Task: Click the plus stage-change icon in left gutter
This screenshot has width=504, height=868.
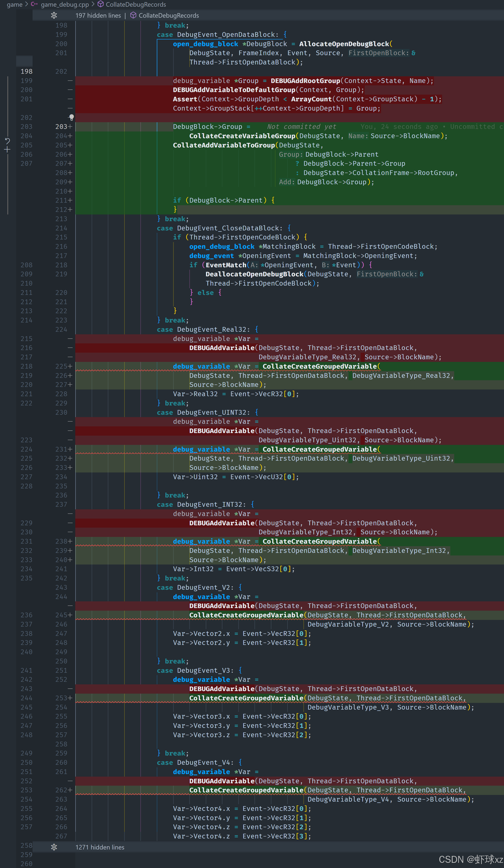Action: click(x=7, y=150)
